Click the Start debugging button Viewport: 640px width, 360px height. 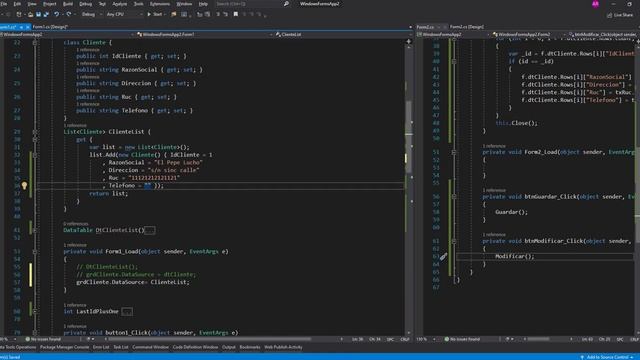point(155,14)
